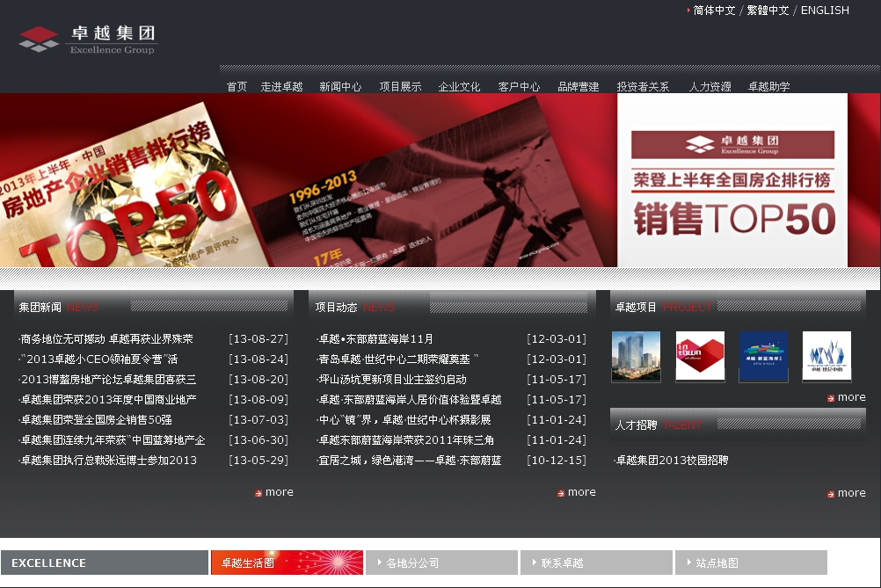Click date [13-08-27] in 集团新闻
This screenshot has height=588, width=881.
[x=258, y=339]
